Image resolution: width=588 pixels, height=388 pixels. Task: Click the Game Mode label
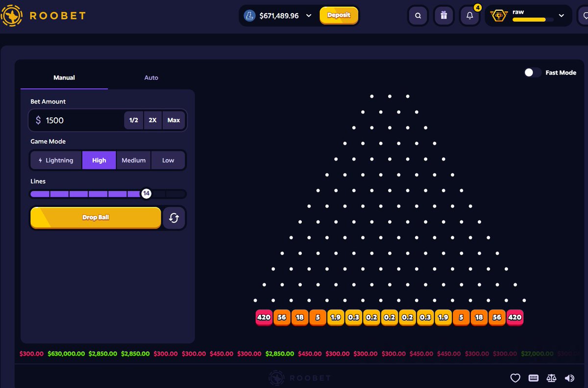(x=48, y=141)
